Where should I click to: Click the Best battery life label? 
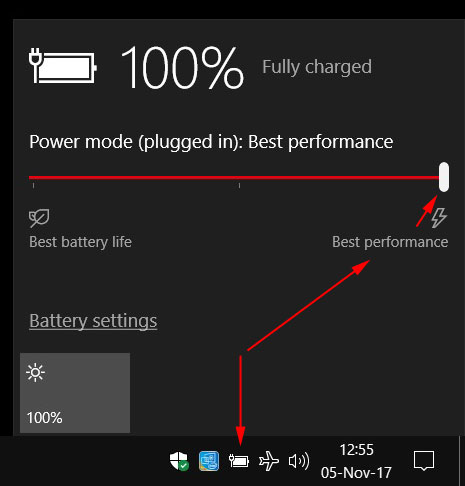pos(80,242)
